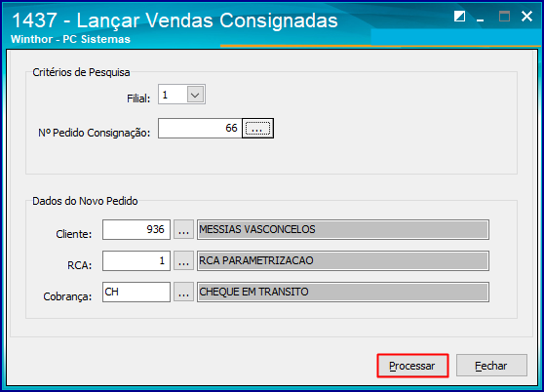Close the Lançar Vendas Consignadas window
The width and height of the screenshot is (544, 392).
(x=526, y=16)
